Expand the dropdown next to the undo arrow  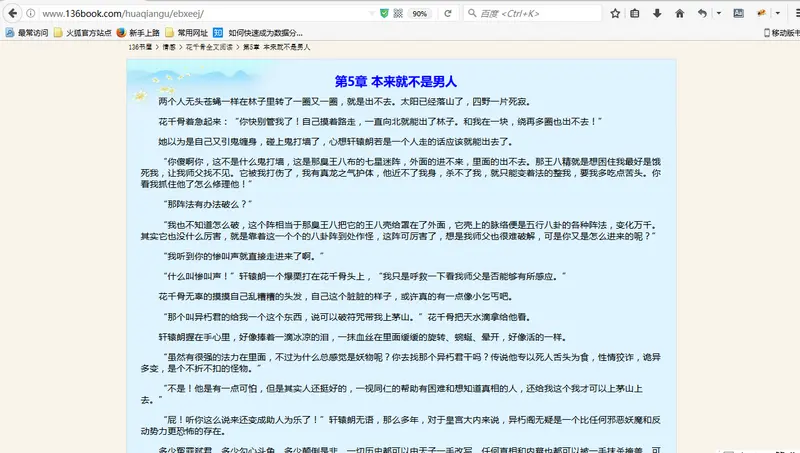[x=718, y=13]
